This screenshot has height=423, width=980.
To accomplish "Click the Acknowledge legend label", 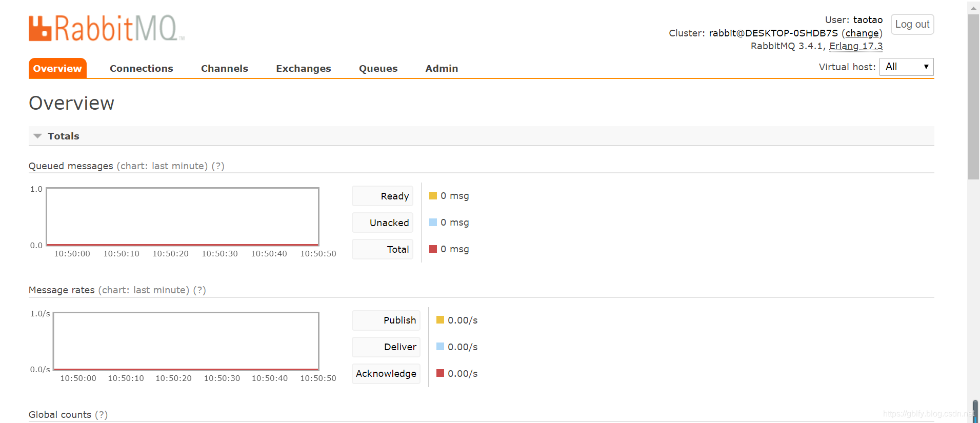I will [386, 374].
